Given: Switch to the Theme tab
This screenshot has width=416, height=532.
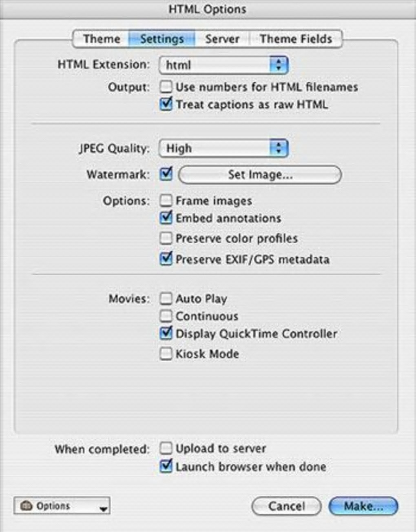Looking at the screenshot, I should 101,39.
